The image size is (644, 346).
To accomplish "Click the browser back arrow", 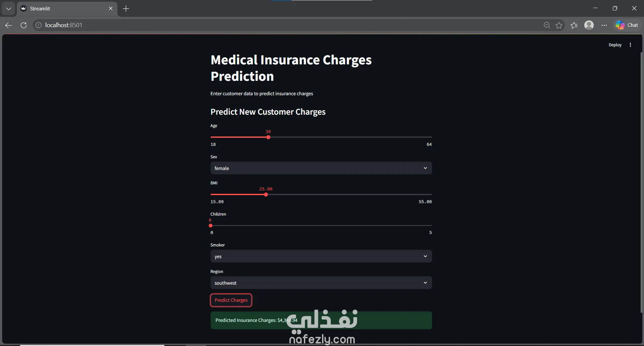I will click(x=9, y=25).
